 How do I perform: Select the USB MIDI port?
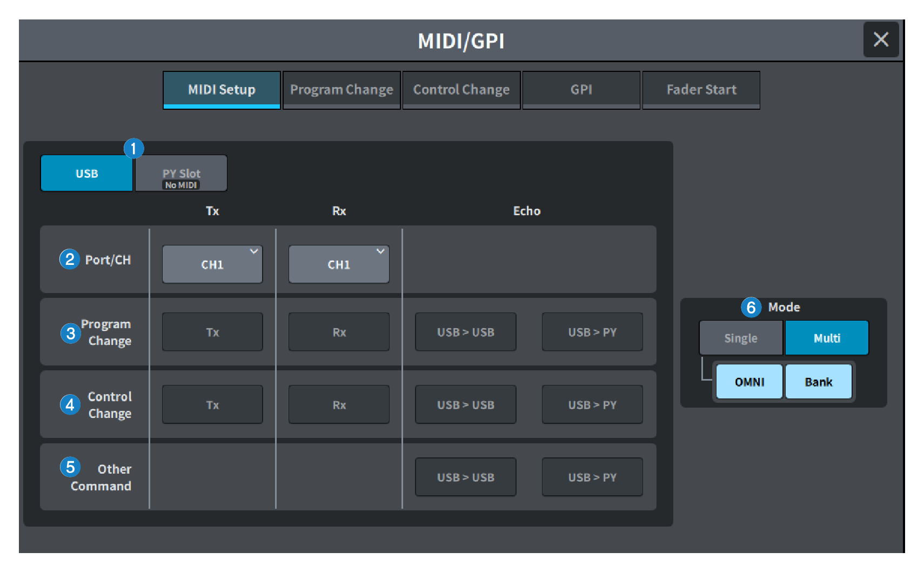tap(86, 173)
